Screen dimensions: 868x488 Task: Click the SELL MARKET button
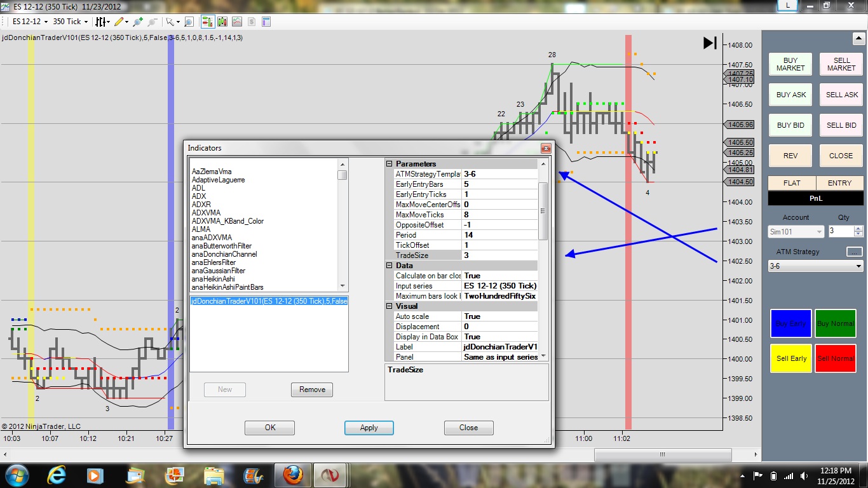841,64
